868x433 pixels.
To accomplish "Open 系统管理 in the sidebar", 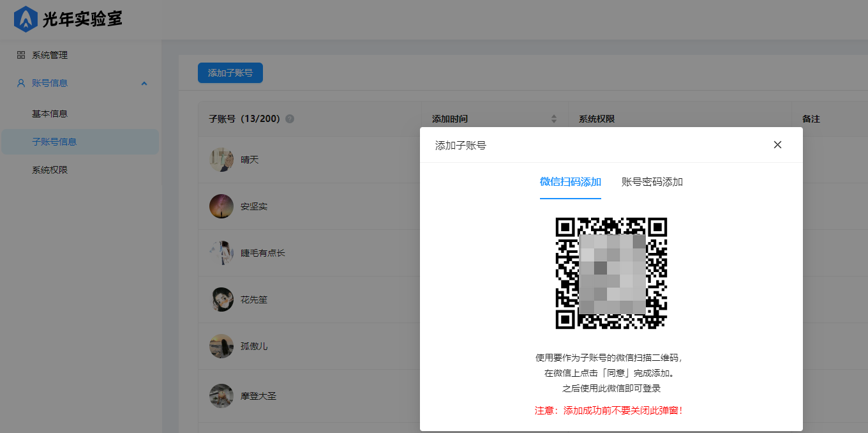I will [x=50, y=56].
